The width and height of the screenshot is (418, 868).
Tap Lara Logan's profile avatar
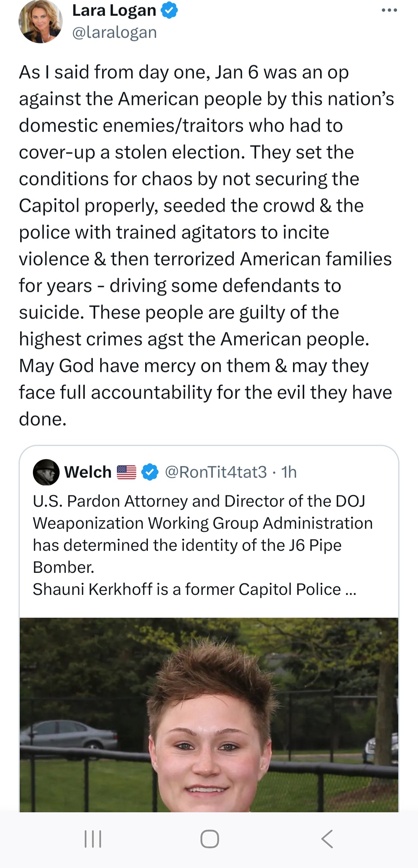(40, 22)
